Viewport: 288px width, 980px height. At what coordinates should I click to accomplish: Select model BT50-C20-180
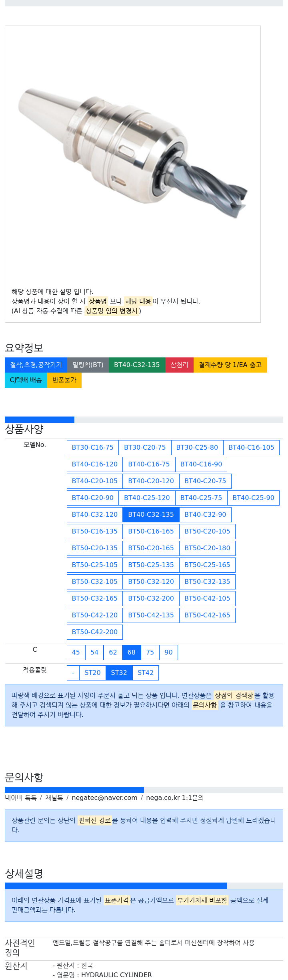207,548
